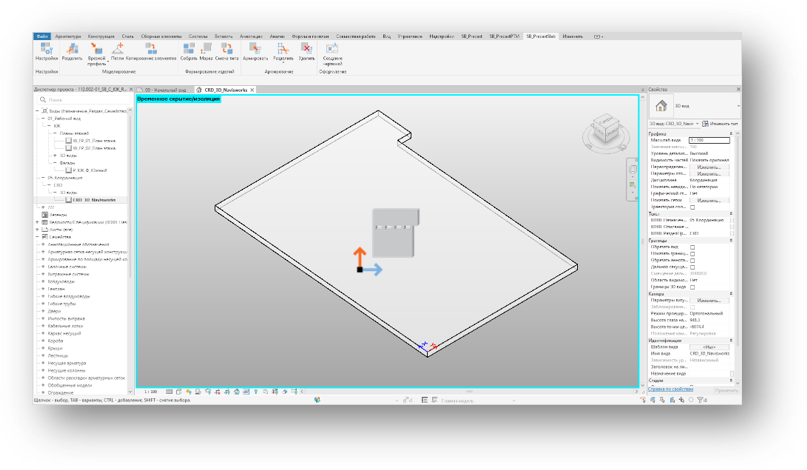
Task: Click the Собрать tool icon
Action: (x=189, y=50)
